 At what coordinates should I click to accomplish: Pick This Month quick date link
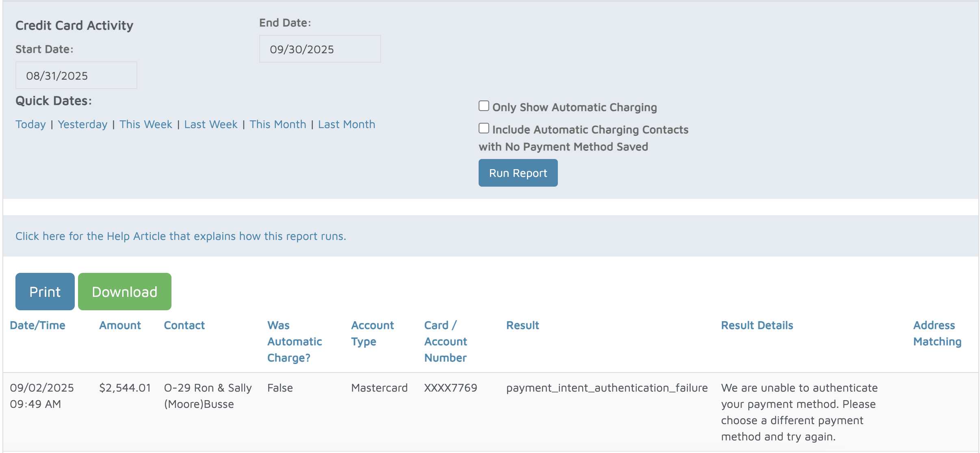click(x=278, y=124)
